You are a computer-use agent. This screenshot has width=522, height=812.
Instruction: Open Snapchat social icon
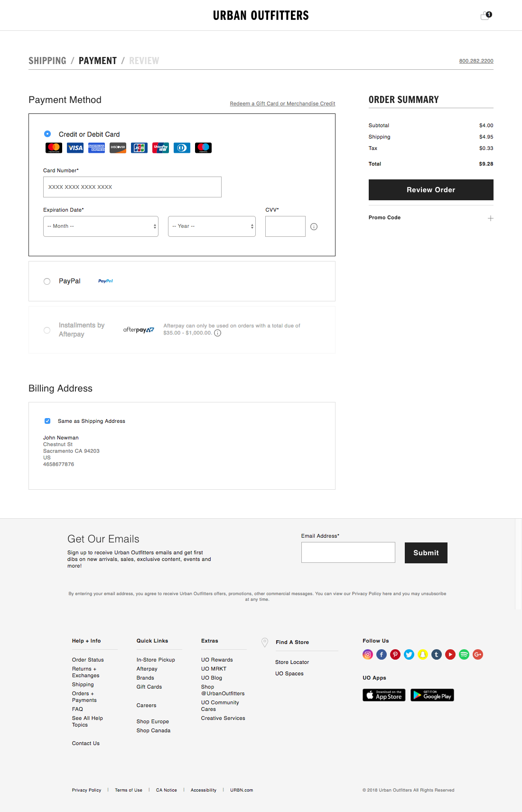[423, 654]
